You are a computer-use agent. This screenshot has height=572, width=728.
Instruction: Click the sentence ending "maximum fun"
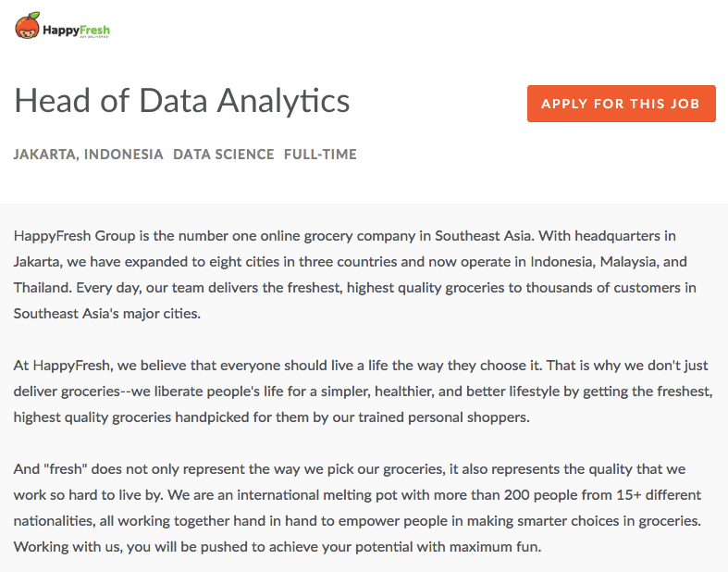(278, 546)
